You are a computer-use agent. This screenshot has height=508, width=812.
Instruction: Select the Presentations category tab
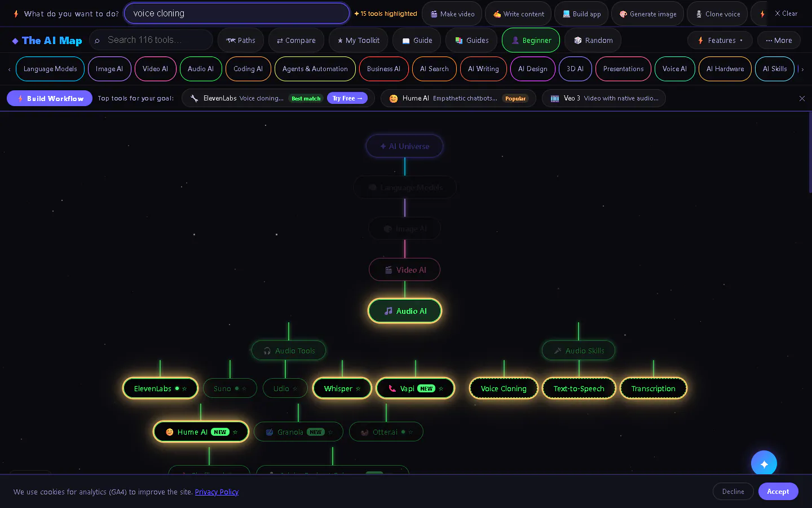tap(623, 69)
